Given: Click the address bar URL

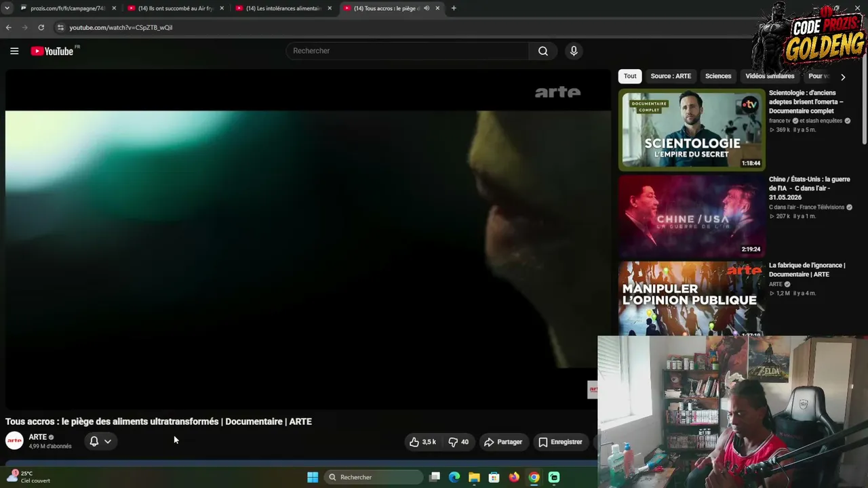Looking at the screenshot, I should (121, 28).
